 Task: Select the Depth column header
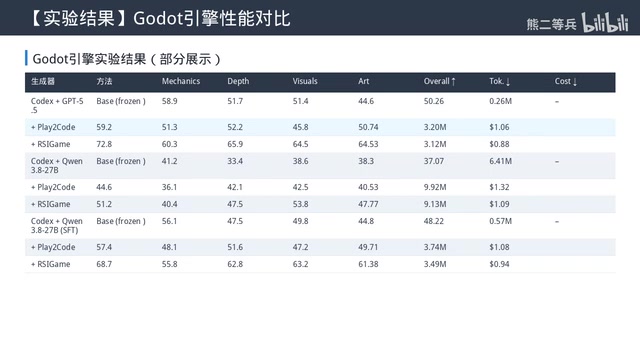(238, 81)
